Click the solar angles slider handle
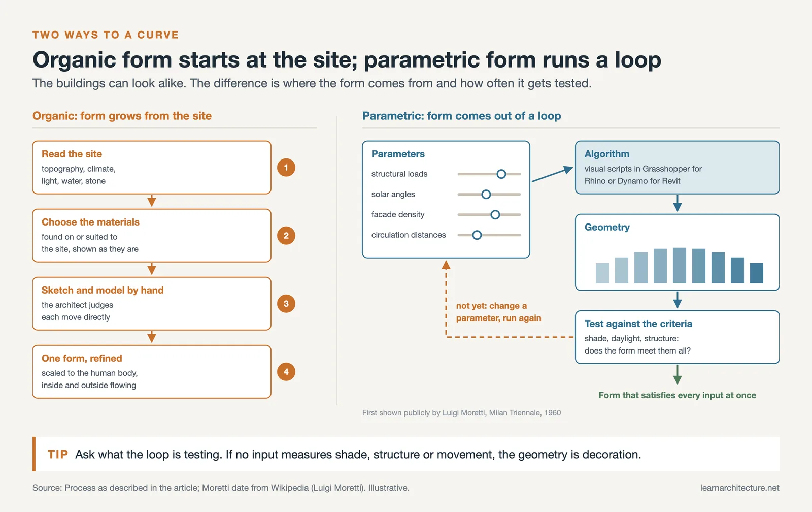The height and width of the screenshot is (512, 812). tap(486, 195)
